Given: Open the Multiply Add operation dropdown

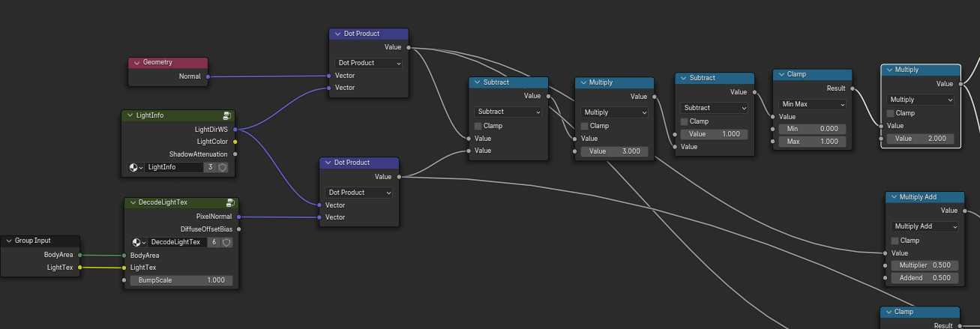Looking at the screenshot, I should (x=924, y=226).
